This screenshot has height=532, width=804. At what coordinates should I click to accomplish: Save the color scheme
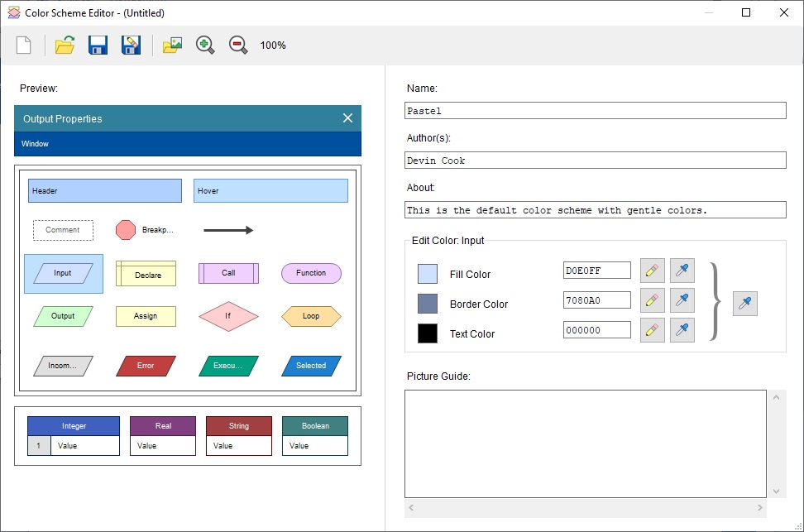pyautogui.click(x=98, y=46)
